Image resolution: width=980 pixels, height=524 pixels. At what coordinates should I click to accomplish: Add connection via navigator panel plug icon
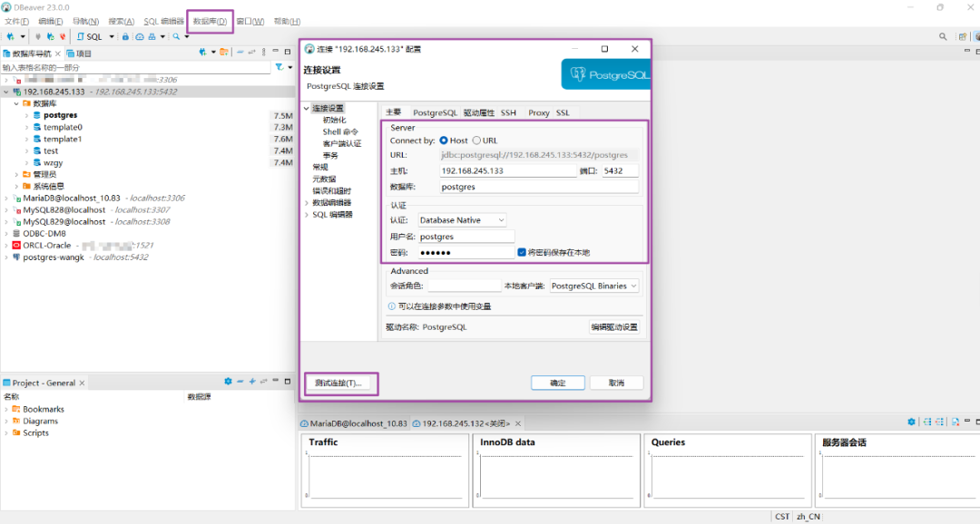click(202, 53)
